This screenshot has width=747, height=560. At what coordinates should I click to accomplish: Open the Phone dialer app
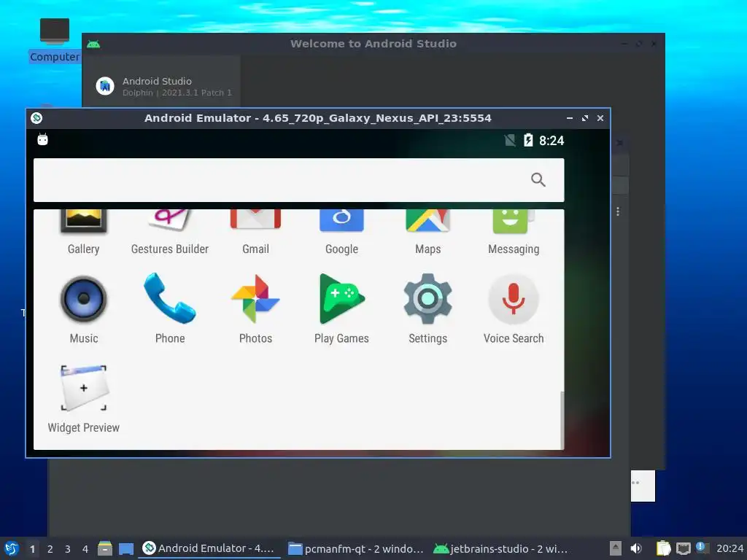169,308
